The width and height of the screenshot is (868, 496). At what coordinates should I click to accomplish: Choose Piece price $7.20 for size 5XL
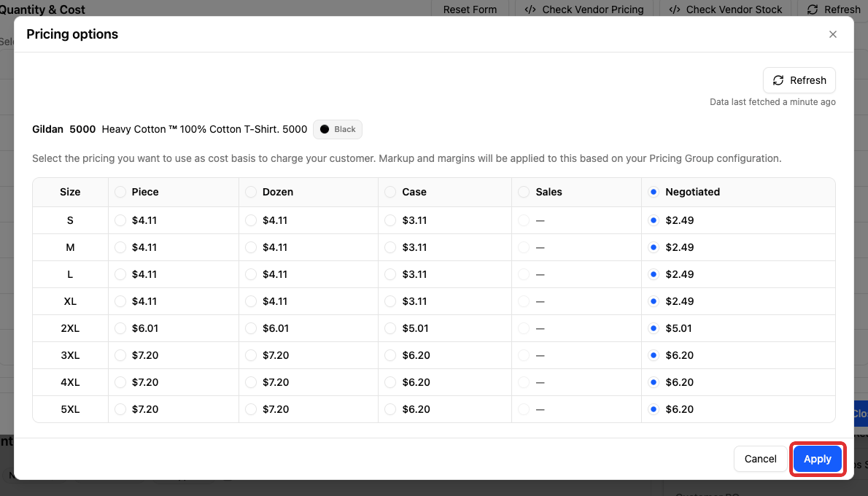coord(120,410)
